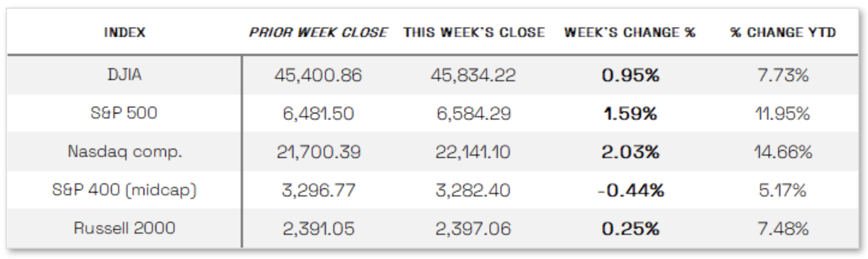The width and height of the screenshot is (868, 259).
Task: Click the % CHANGE YTD header
Action: 783,33
